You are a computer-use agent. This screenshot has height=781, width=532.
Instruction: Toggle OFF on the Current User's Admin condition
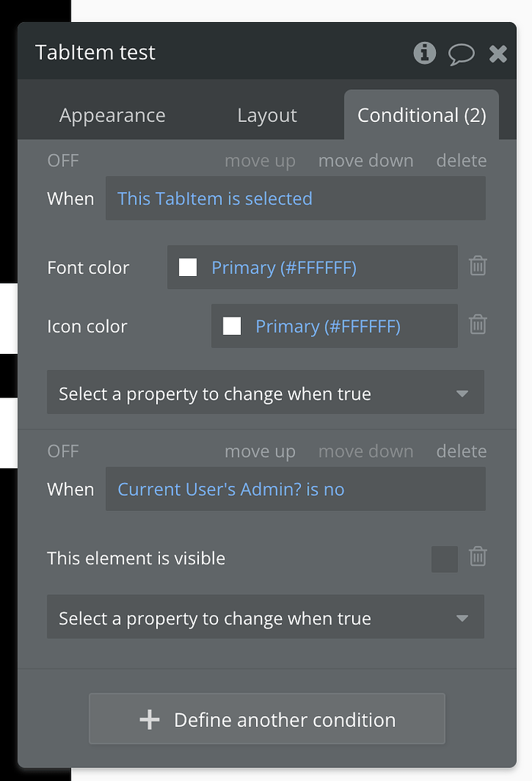tap(62, 451)
